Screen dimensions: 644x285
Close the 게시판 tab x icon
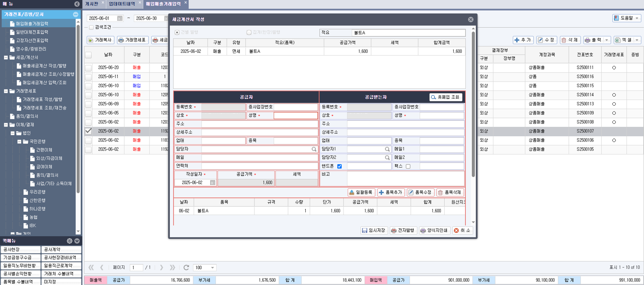click(103, 3)
